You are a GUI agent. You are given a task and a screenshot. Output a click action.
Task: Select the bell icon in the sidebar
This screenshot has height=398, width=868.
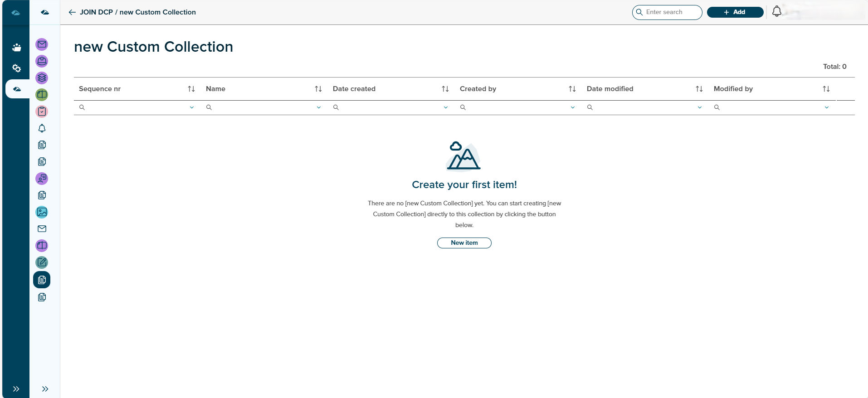[42, 128]
